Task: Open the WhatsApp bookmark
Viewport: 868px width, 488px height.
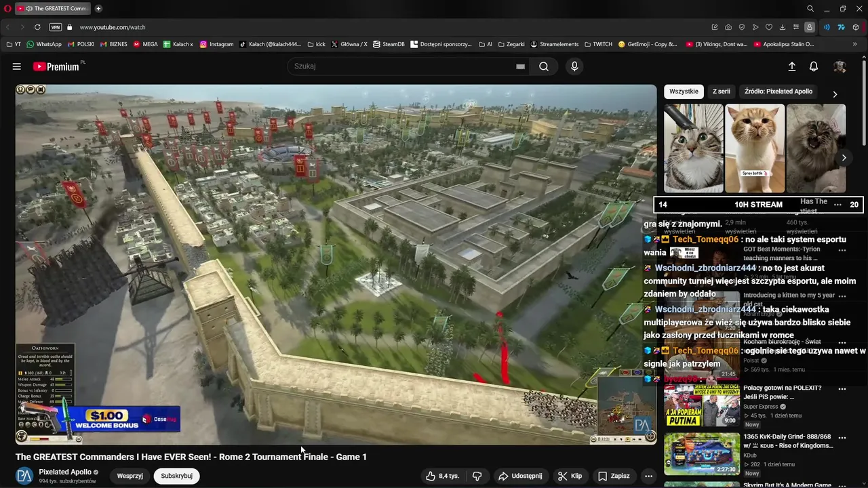Action: click(x=43, y=44)
